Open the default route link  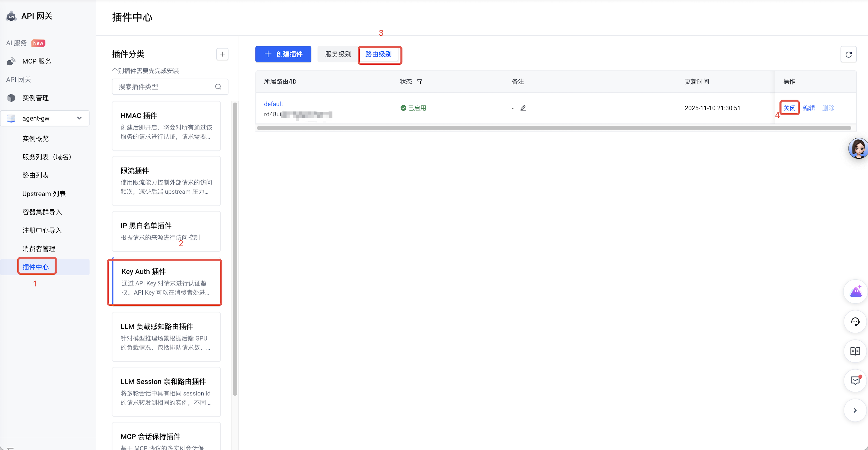click(x=273, y=104)
